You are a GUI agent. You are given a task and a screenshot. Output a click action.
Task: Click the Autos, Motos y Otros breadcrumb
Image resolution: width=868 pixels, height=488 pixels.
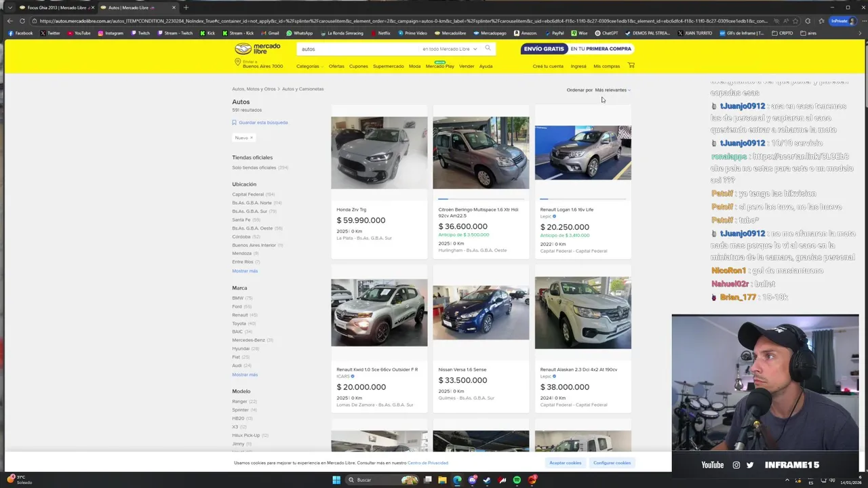click(254, 89)
